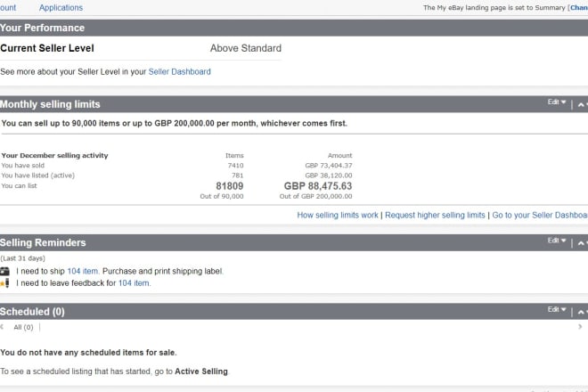Click the GBP 73,404.37 sold amount

pyautogui.click(x=329, y=166)
